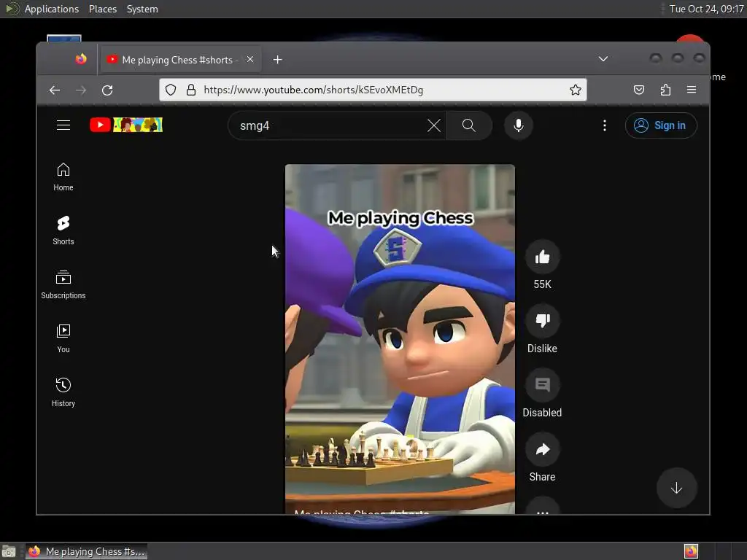This screenshot has height=560, width=747.
Task: Pause the Me playing Chess video
Action: click(x=400, y=338)
